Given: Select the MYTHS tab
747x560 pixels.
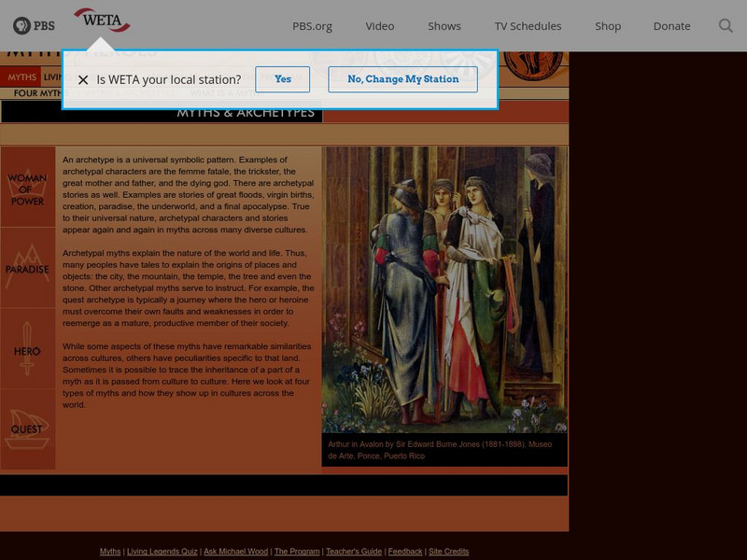Looking at the screenshot, I should 21,77.
